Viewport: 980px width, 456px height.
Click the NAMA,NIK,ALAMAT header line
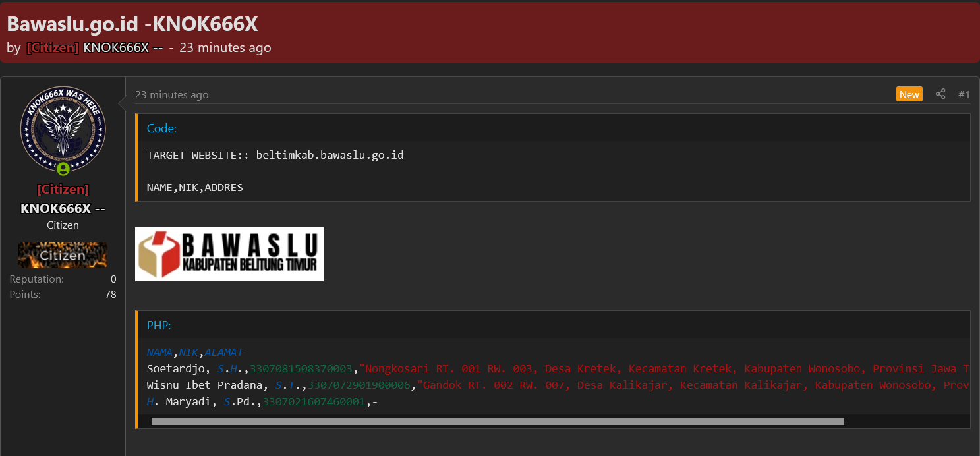pos(195,353)
